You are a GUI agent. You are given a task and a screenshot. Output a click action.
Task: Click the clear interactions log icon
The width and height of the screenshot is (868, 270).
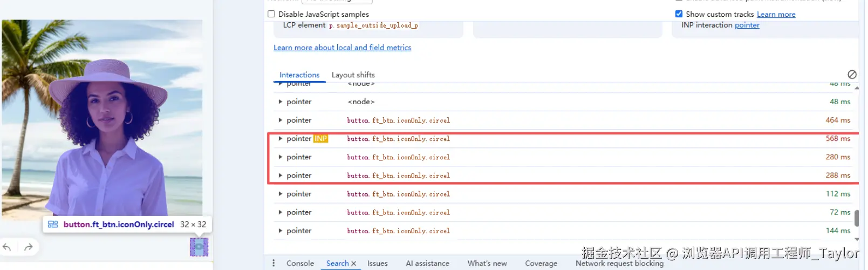(852, 75)
